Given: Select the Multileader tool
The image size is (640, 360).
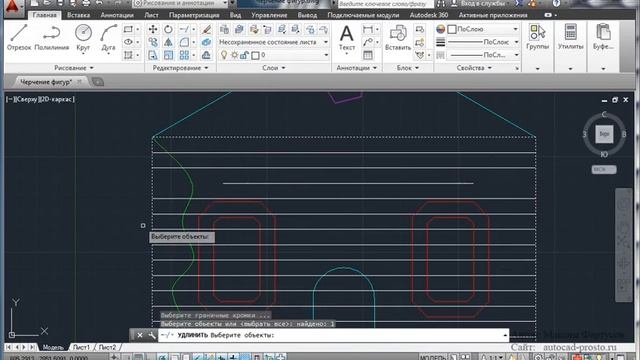Looking at the screenshot, I should click(368, 42).
